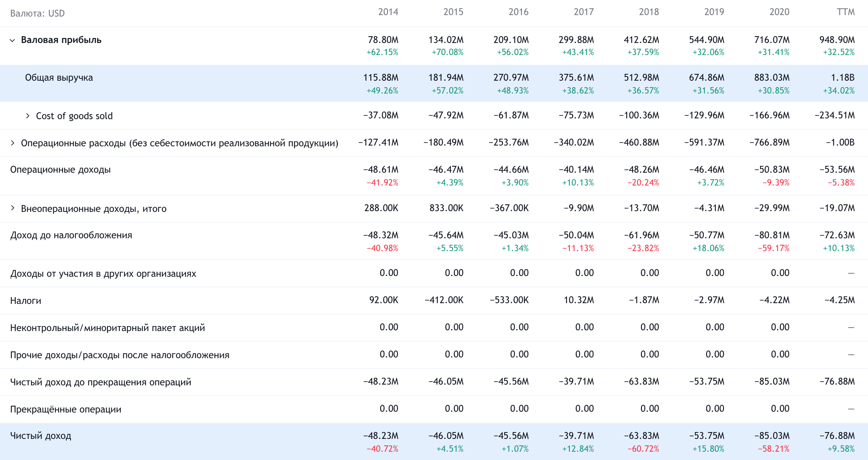Click the Валовая прибыль row label

[61, 40]
